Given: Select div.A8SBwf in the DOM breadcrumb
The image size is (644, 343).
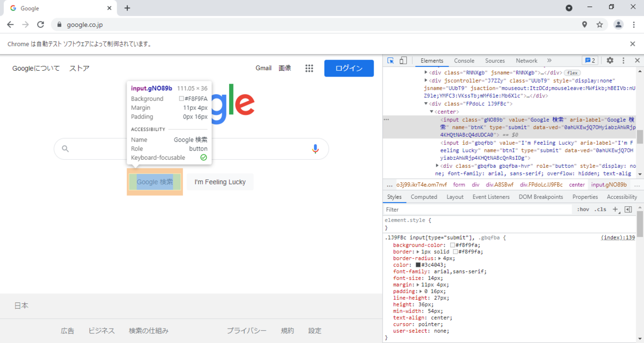Looking at the screenshot, I should (x=500, y=184).
